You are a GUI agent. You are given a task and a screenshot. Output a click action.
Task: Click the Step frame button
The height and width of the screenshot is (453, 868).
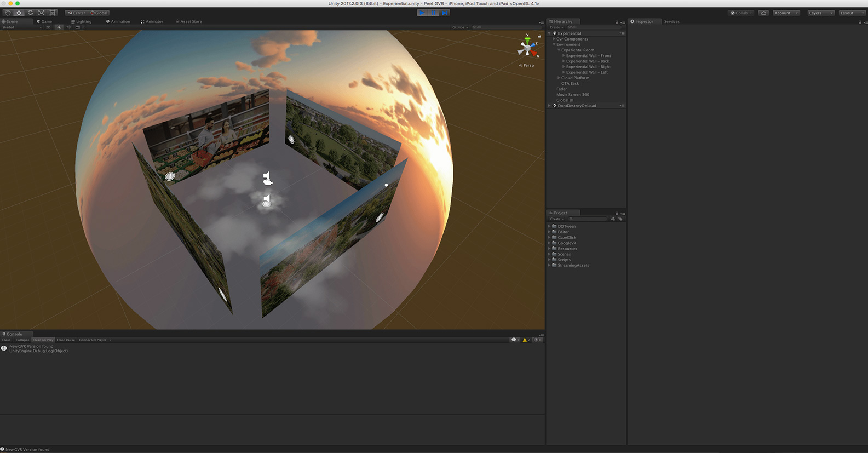click(445, 13)
